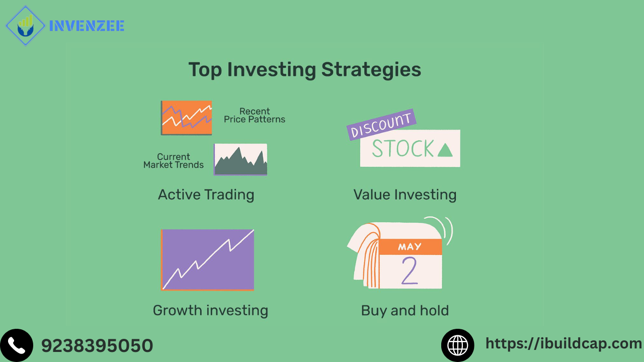
Task: Select the Active Trading label
Action: pyautogui.click(x=206, y=195)
